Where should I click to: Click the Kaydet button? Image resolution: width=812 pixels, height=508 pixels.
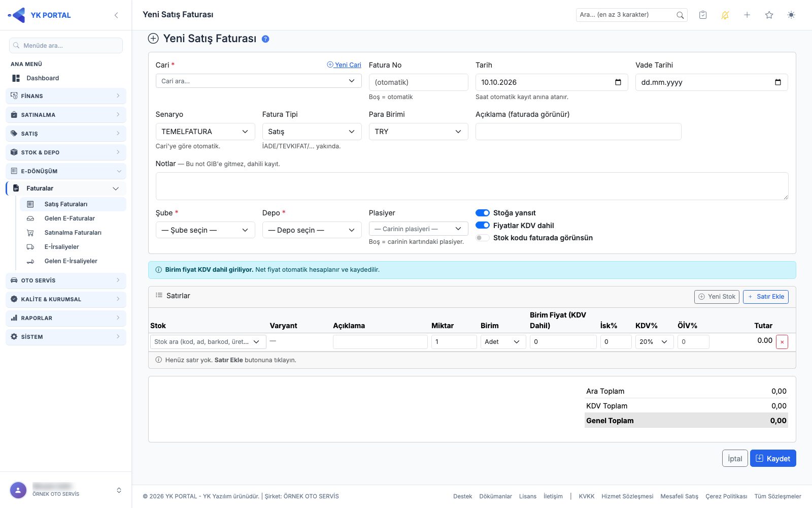click(773, 458)
